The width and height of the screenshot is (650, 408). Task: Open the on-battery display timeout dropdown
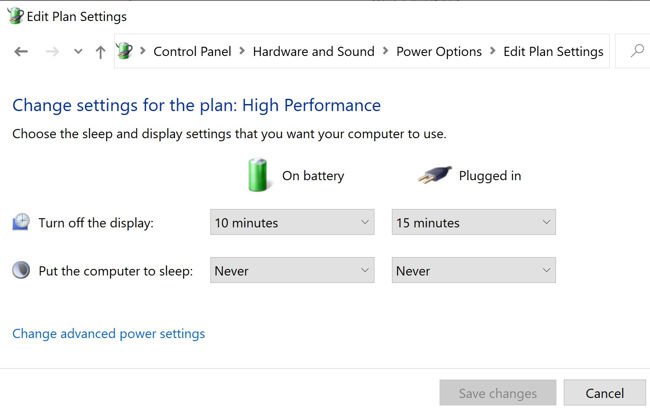click(x=292, y=222)
